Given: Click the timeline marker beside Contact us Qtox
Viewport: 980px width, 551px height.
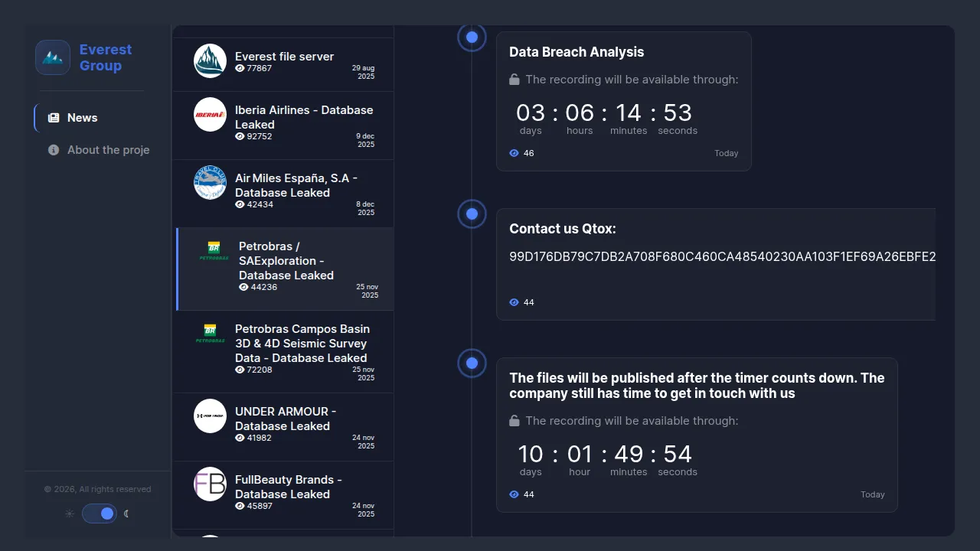Looking at the screenshot, I should click(x=472, y=214).
